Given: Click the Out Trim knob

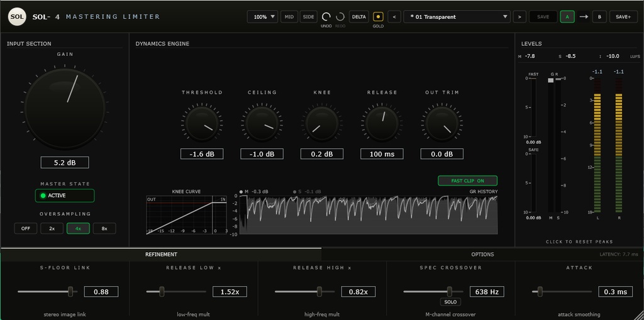Looking at the screenshot, I should [442, 124].
